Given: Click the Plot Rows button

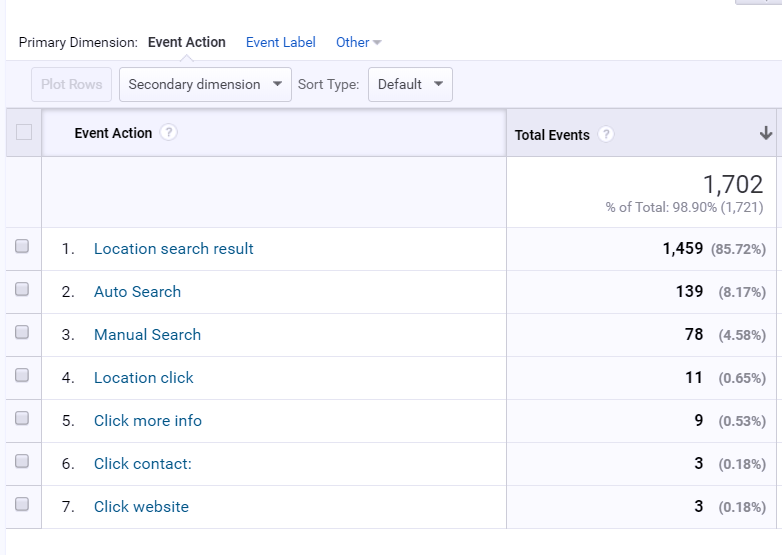Looking at the screenshot, I should click(71, 84).
